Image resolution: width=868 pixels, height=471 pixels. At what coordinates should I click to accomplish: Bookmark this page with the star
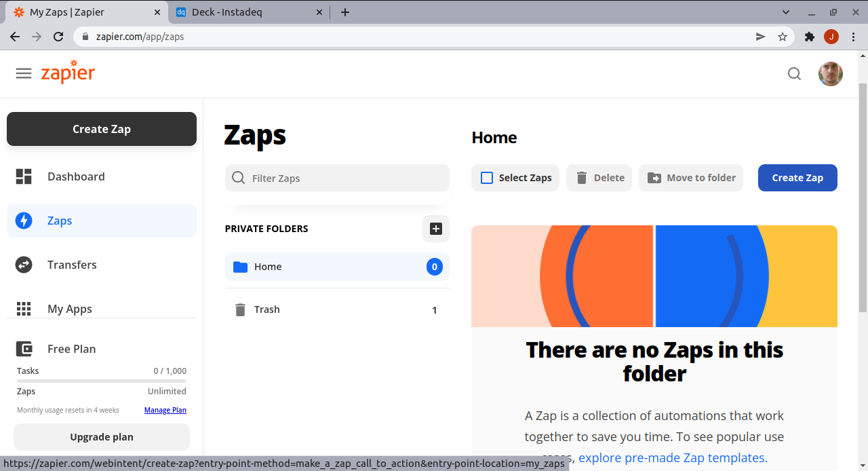click(783, 37)
